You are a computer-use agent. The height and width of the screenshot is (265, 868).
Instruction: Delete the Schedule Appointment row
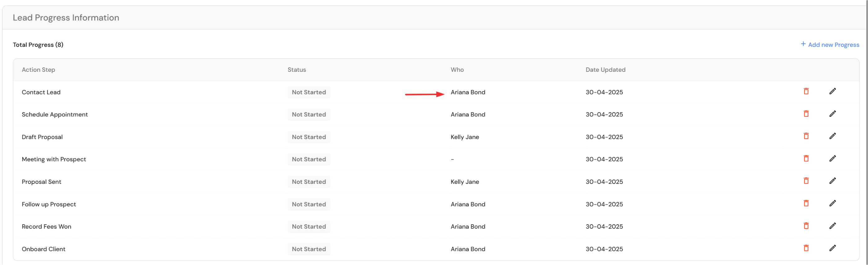coord(806,114)
